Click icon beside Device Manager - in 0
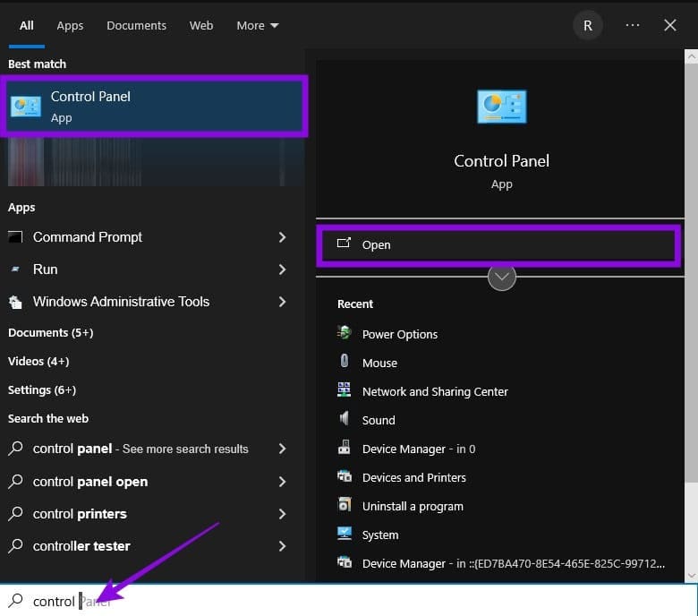This screenshot has height=616, width=698. tap(345, 447)
